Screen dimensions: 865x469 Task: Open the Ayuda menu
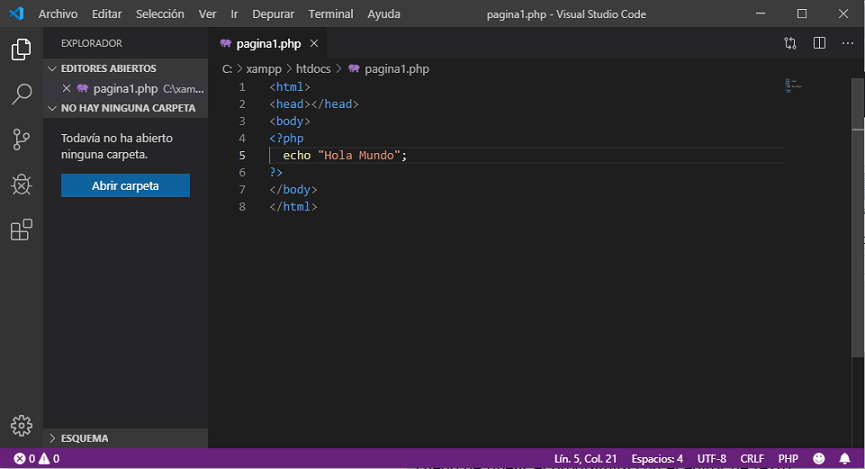[x=384, y=14]
